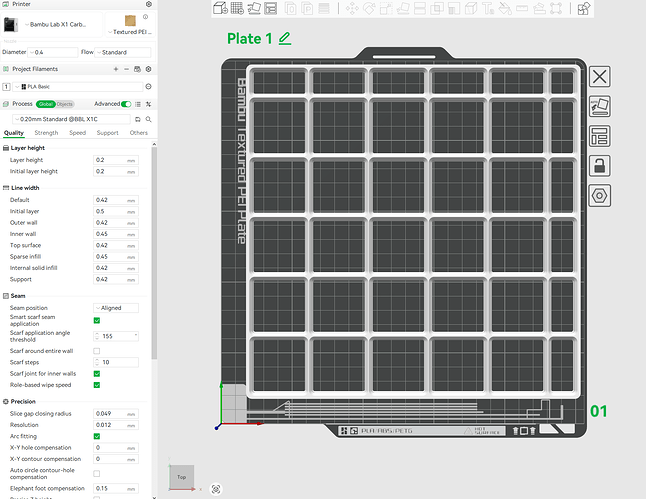Switch to the Speed tab
The image size is (646, 499).
click(x=77, y=133)
